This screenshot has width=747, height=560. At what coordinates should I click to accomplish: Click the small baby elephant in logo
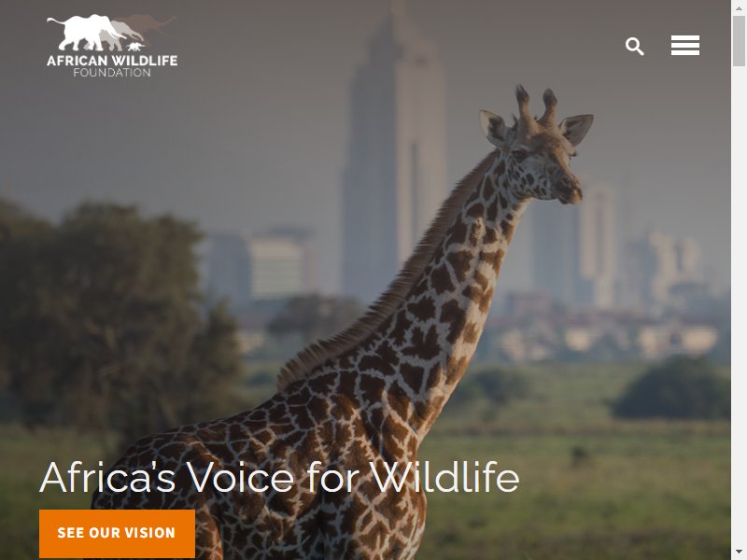[x=135, y=47]
